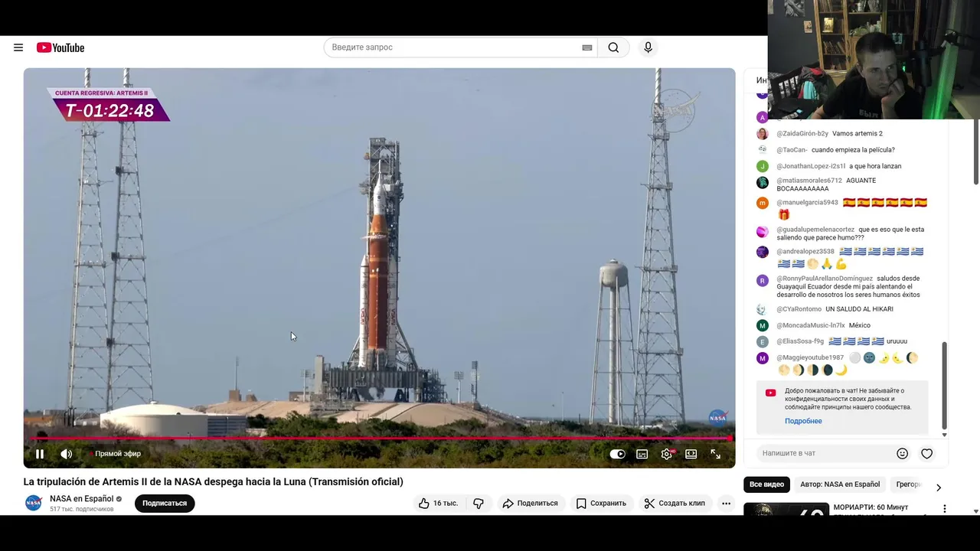Pause the live video

(x=40, y=454)
